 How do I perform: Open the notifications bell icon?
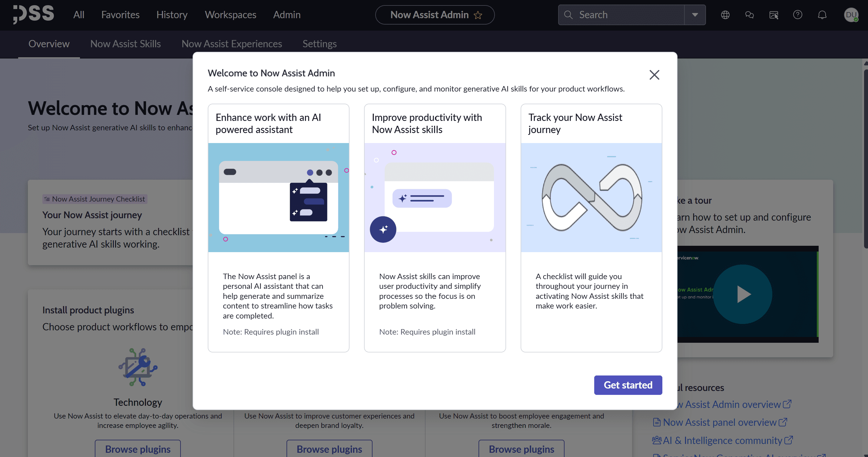pos(822,15)
